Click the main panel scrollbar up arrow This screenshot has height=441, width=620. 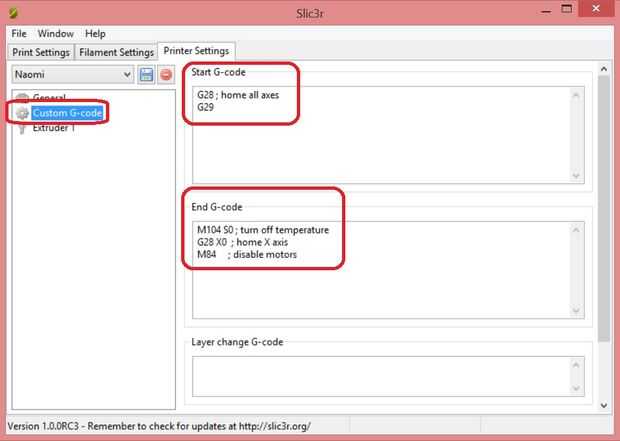[604, 69]
